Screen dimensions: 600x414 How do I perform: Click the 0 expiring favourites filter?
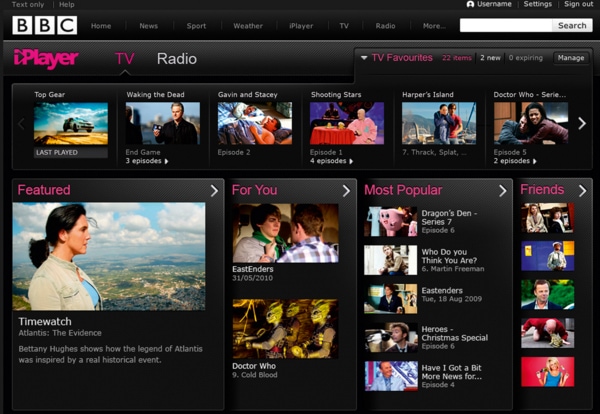point(526,58)
